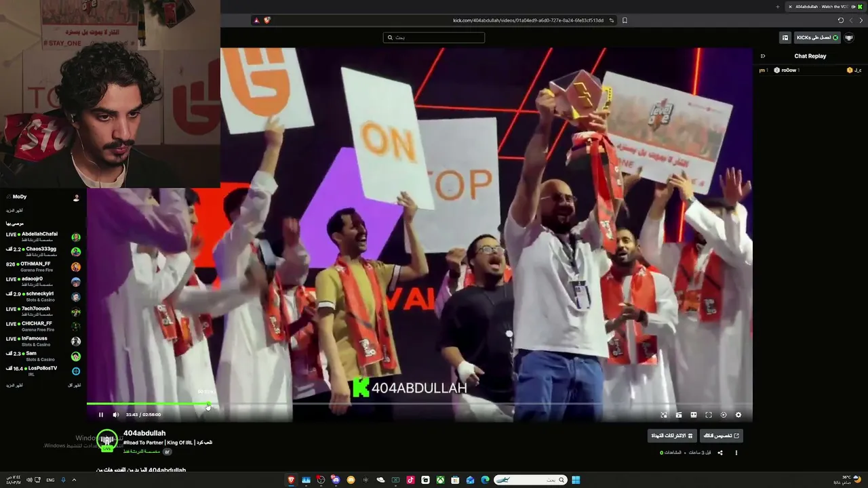Open InFamouss recommended channel
Screen dimensions: 868x488
point(43,341)
